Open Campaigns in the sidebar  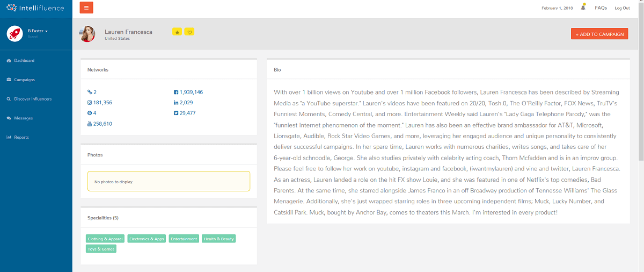click(20, 80)
